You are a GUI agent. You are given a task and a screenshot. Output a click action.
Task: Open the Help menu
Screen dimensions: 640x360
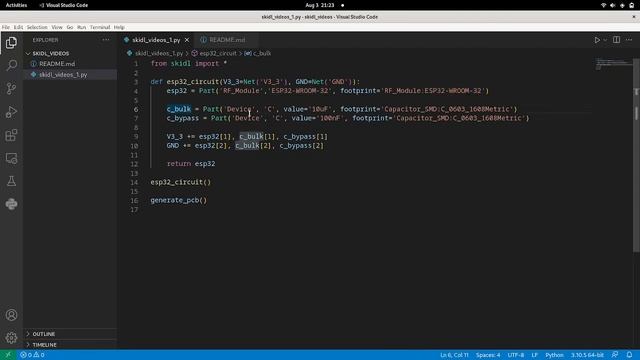point(119,27)
